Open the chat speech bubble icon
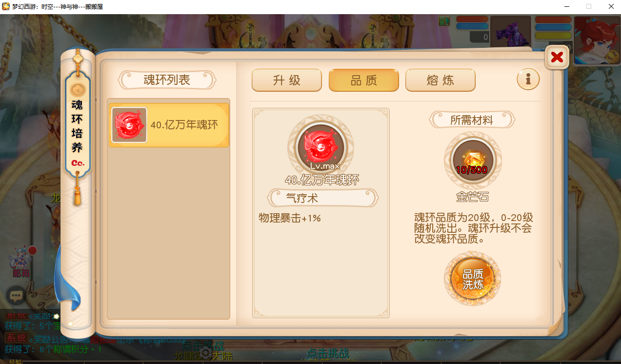Screen dimensions: 621x364 16,296
